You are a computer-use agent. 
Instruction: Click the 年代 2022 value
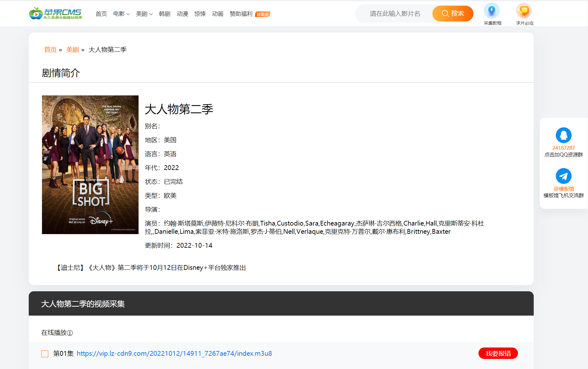[x=171, y=168]
